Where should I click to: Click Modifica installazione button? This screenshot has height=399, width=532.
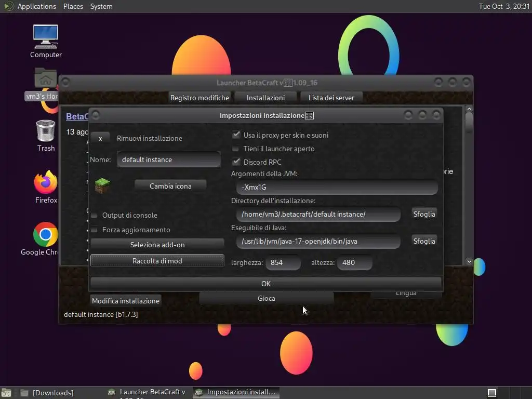[x=126, y=301]
